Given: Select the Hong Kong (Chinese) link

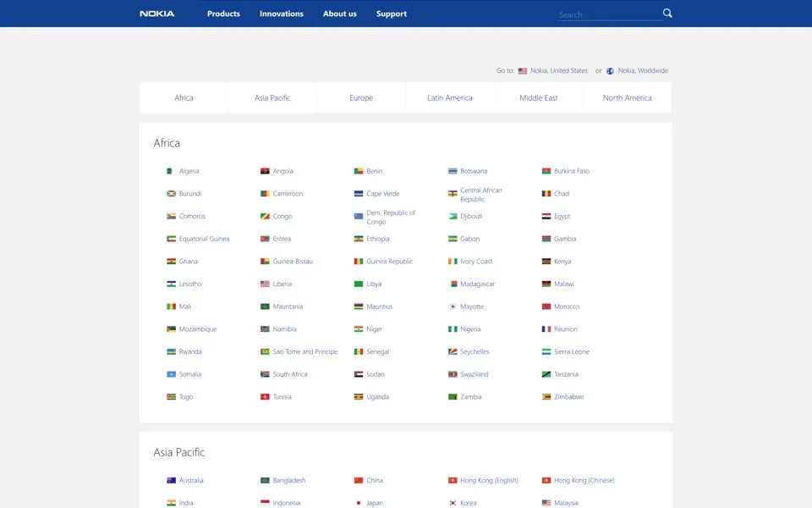Looking at the screenshot, I should 584,481.
